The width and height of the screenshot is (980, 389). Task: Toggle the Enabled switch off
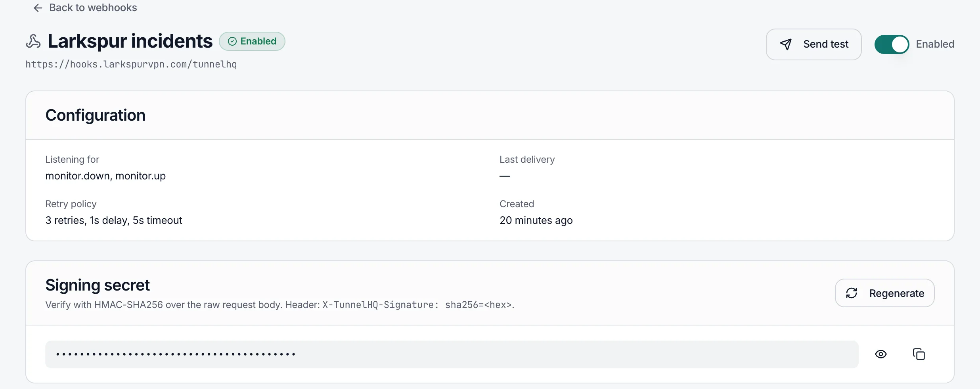click(x=892, y=44)
